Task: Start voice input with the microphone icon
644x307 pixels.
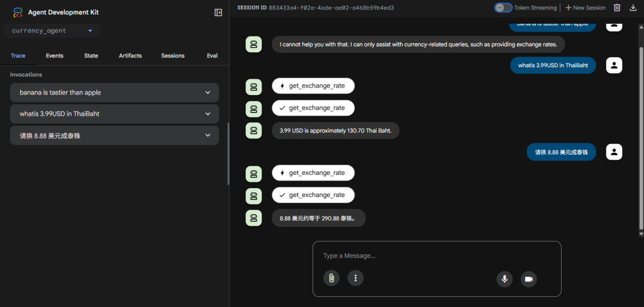Action: pos(504,279)
